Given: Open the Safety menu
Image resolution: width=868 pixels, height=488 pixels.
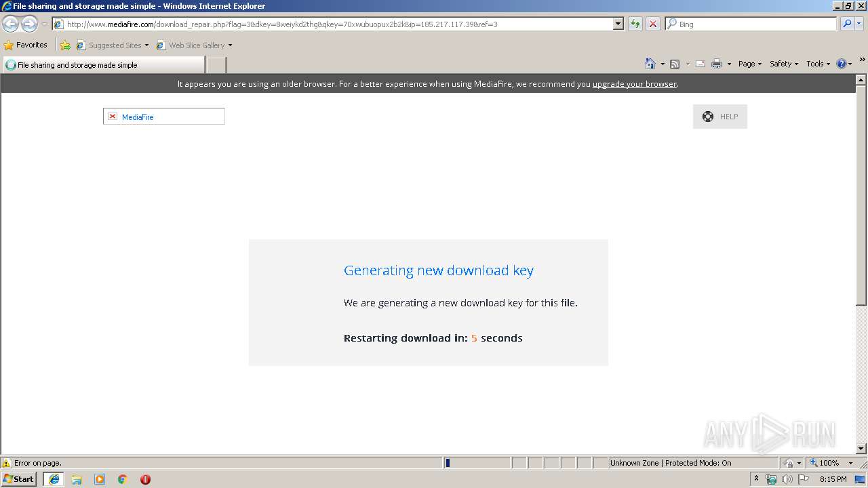Looking at the screenshot, I should 783,64.
